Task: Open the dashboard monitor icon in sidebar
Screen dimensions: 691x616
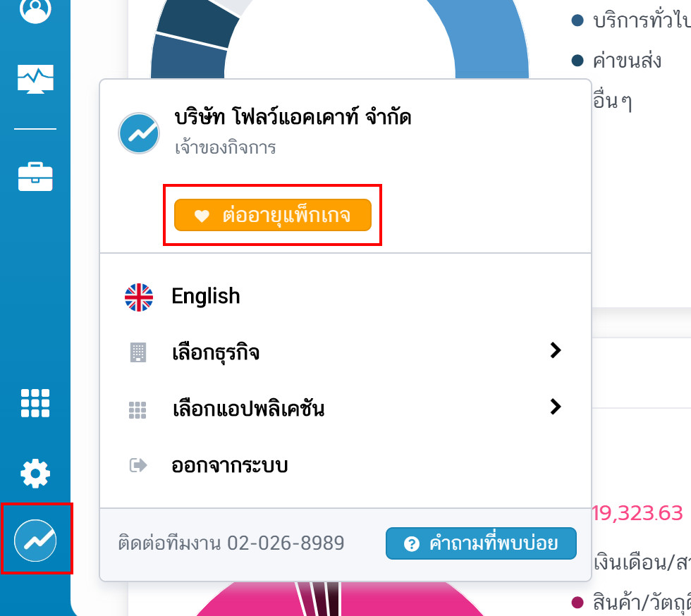Action: [35, 79]
